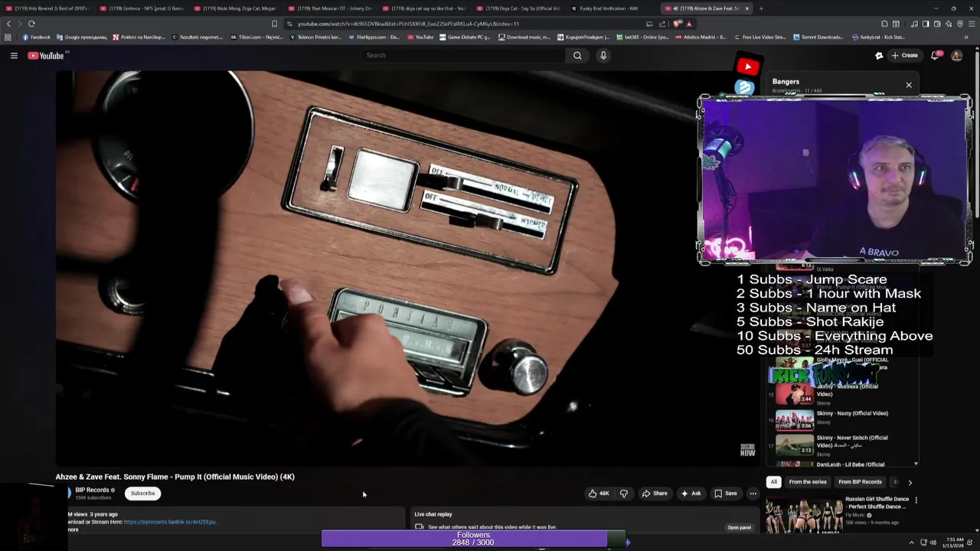Switch to Doja Cat - Say So tab

point(518,8)
